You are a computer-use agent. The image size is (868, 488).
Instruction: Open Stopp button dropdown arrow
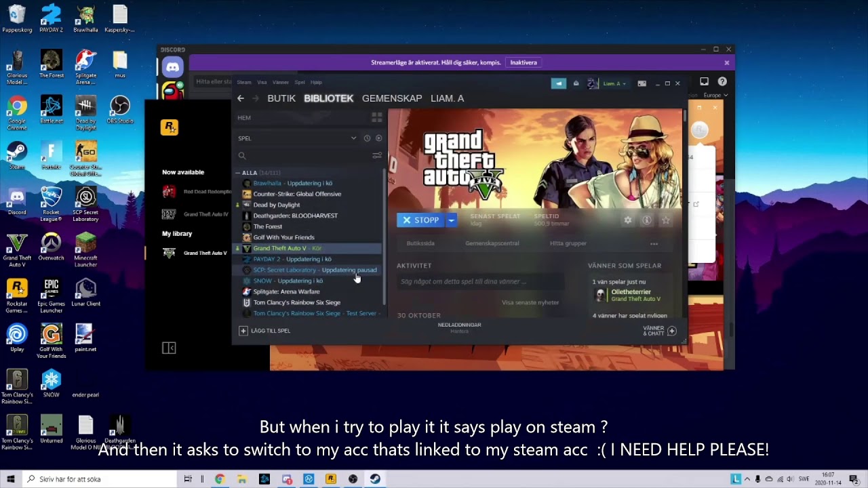pyautogui.click(x=451, y=220)
